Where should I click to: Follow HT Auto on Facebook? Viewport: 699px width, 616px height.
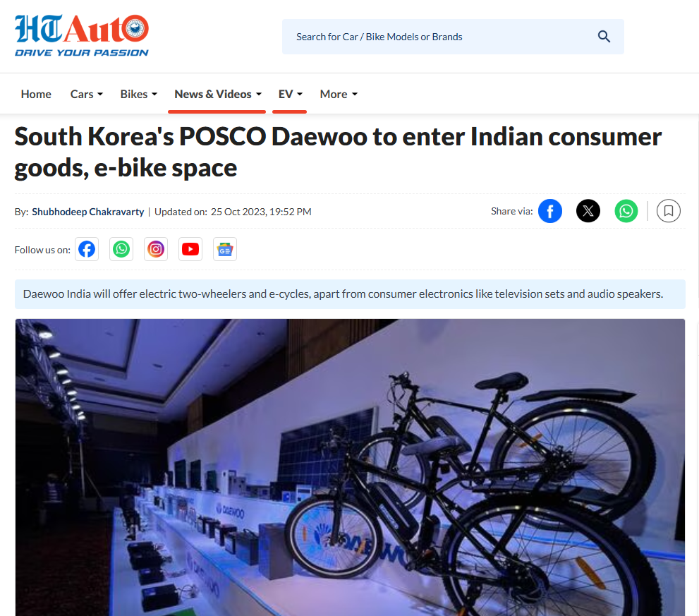87,249
